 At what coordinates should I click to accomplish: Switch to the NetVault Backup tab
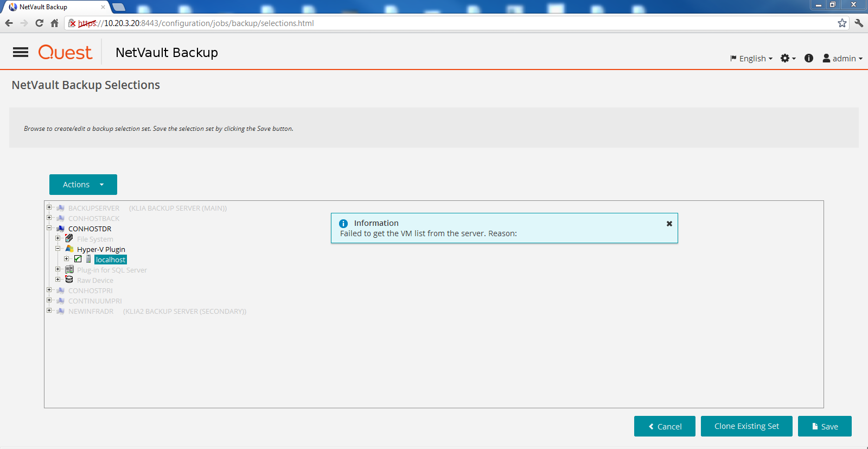click(56, 7)
